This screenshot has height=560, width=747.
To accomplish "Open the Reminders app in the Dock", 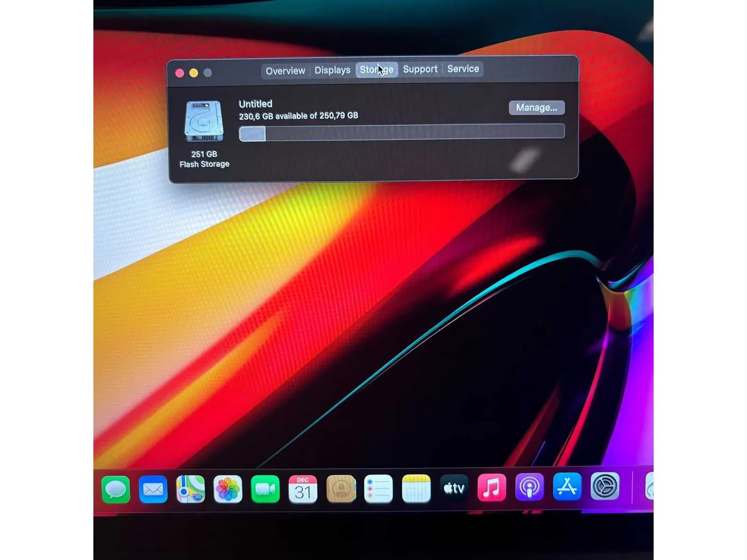I will coord(378,489).
